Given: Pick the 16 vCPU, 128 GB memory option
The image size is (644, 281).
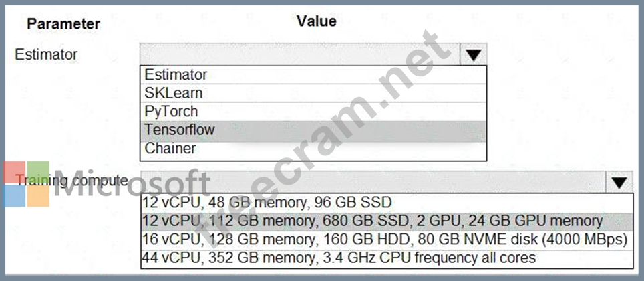Looking at the screenshot, I should tap(385, 239).
